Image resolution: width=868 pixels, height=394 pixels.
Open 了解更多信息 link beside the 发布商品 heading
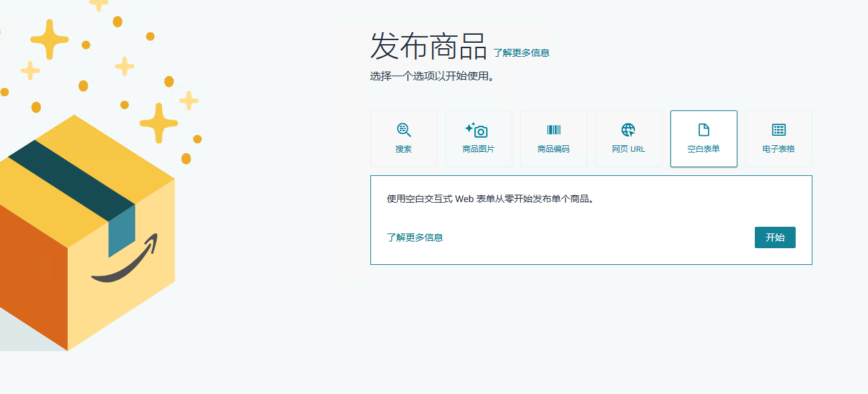click(x=521, y=53)
